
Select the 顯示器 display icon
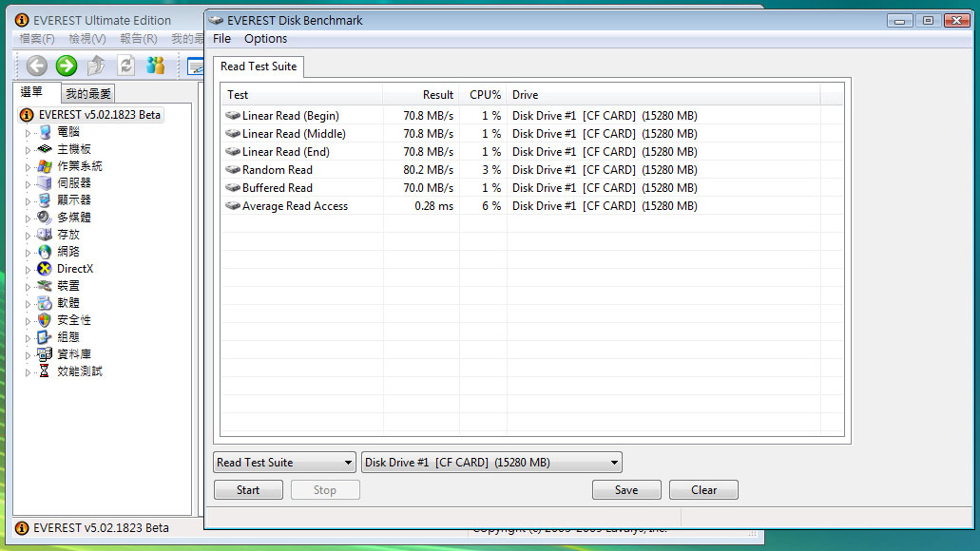[45, 199]
